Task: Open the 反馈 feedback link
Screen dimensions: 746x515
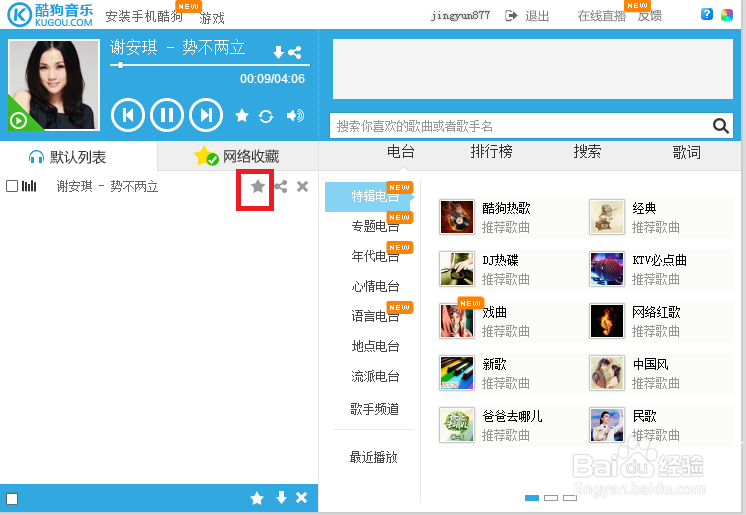Action: 649,16
